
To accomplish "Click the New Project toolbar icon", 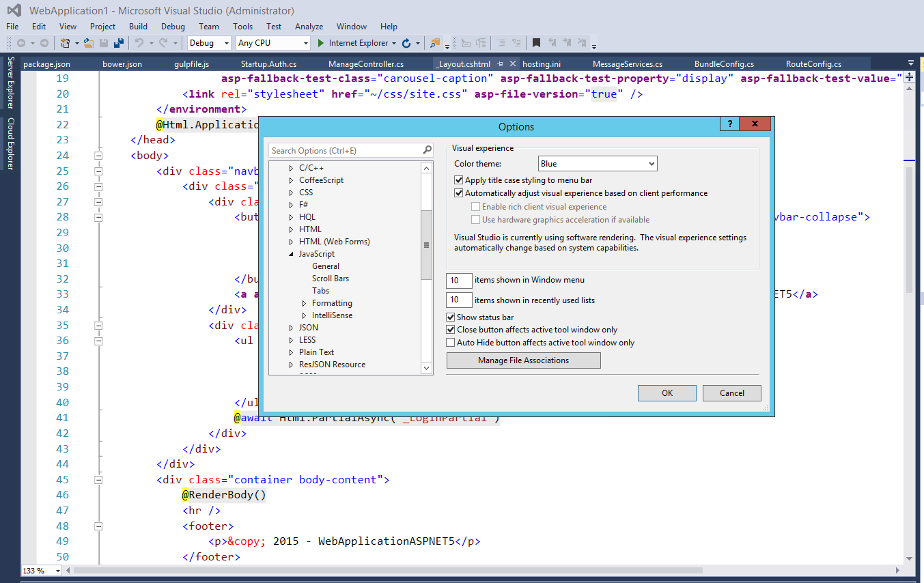I will 66,43.
